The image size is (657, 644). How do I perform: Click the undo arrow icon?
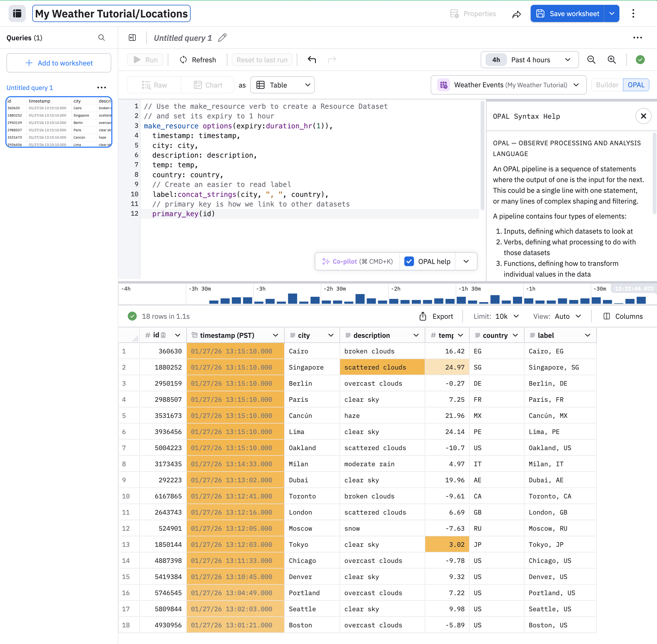pos(312,60)
